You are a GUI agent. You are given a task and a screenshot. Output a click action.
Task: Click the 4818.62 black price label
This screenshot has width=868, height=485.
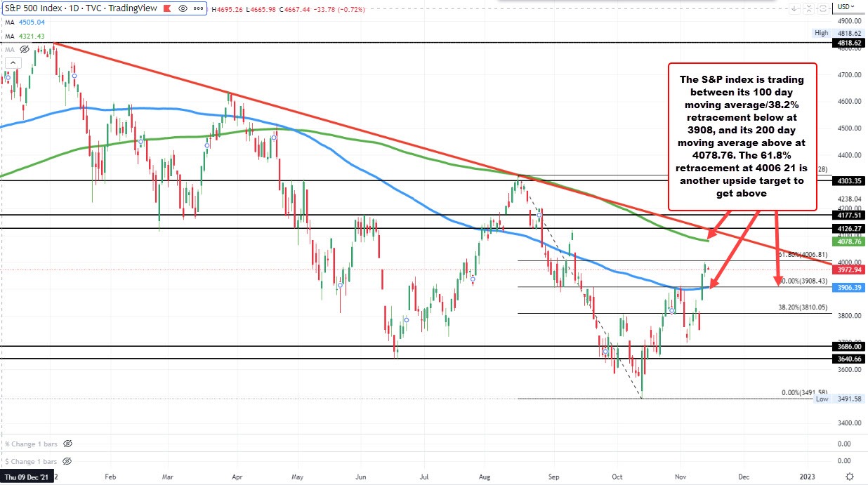coord(849,43)
